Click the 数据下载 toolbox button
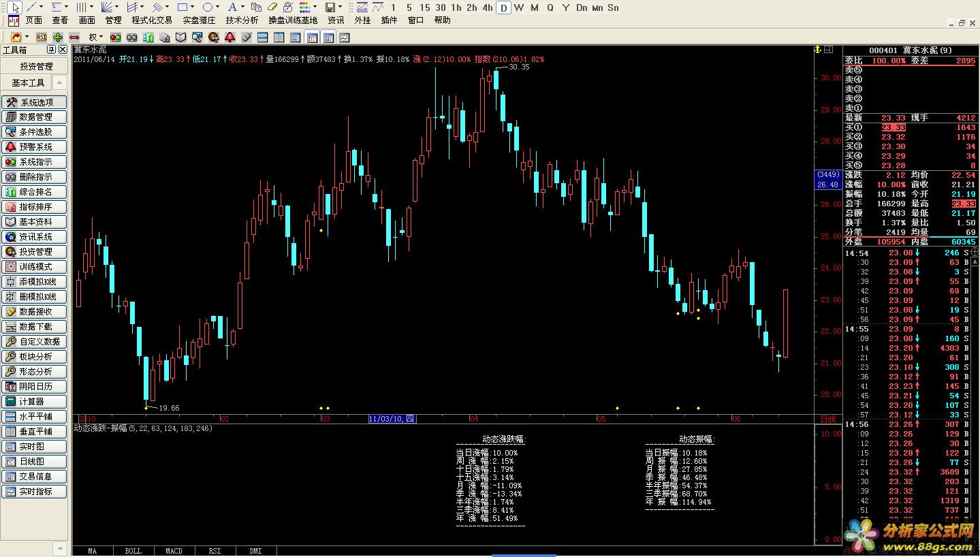 (35, 327)
